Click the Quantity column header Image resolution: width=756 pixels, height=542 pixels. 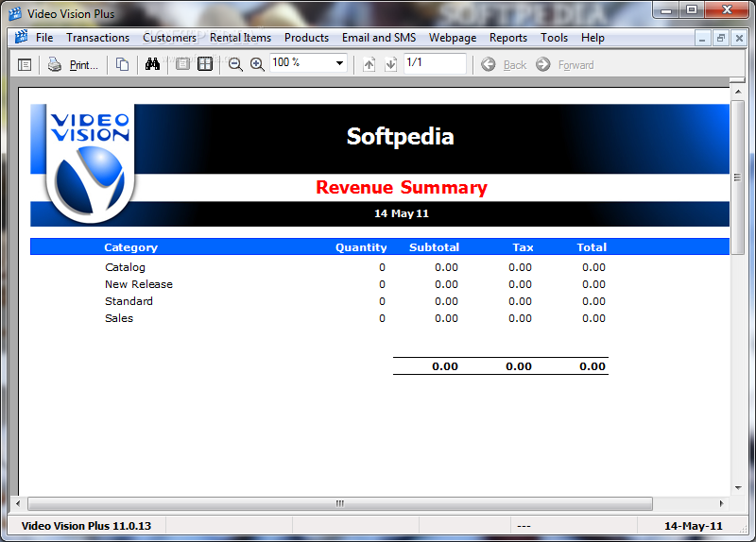click(361, 247)
